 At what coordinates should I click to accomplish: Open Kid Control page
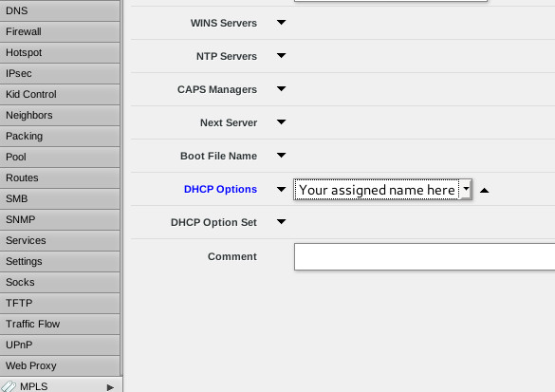click(60, 94)
